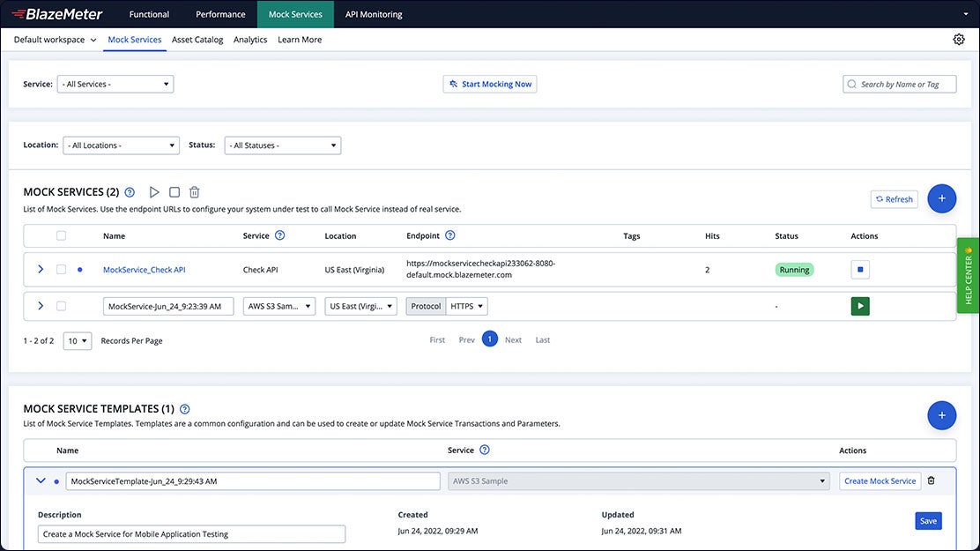
Task: Click the mockservicecheckapi endpoint URL text
Action: [x=480, y=269]
